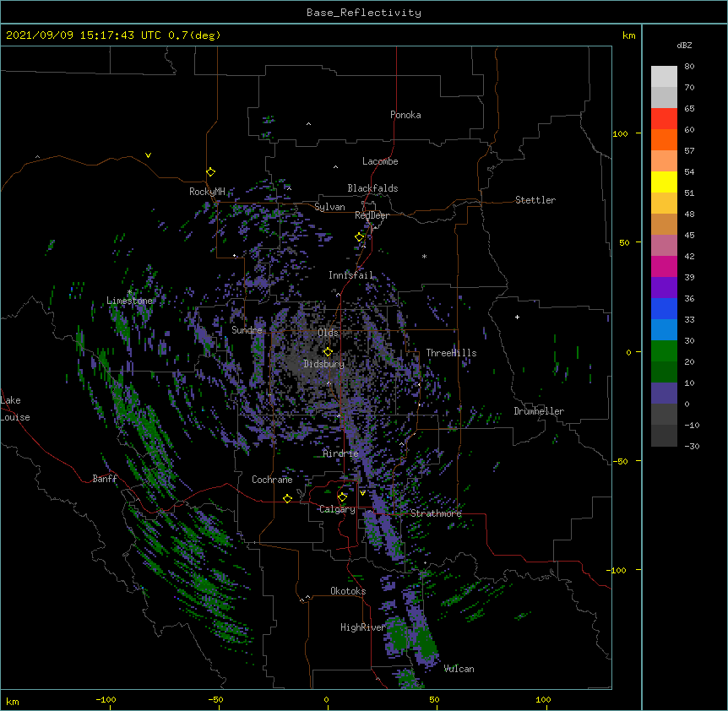This screenshot has width=728, height=711.
Task: Click the yellow diamond marker right of Cochrane
Action: (x=287, y=498)
